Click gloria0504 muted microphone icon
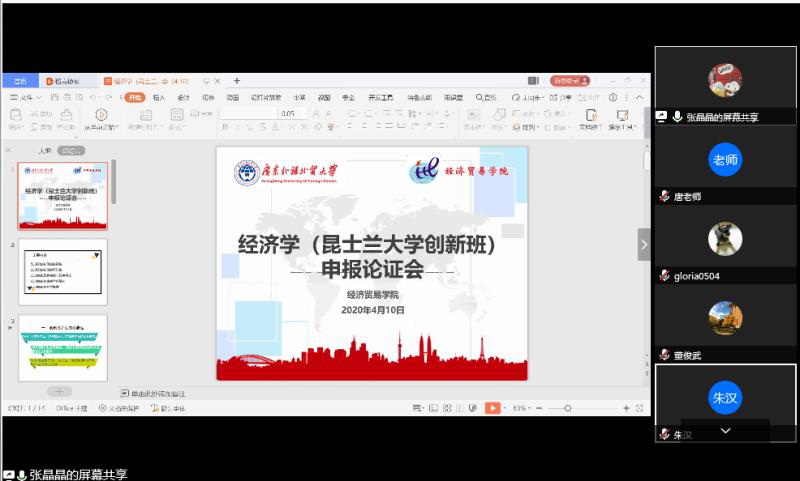 point(664,276)
